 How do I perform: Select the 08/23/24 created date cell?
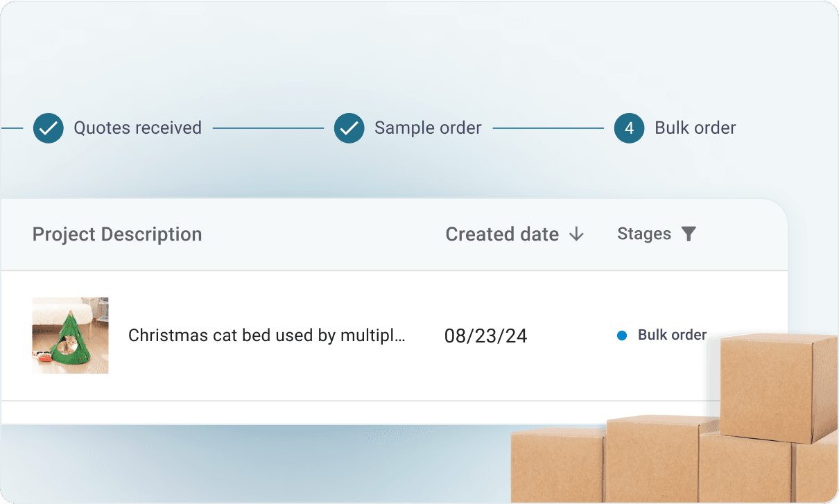486,336
